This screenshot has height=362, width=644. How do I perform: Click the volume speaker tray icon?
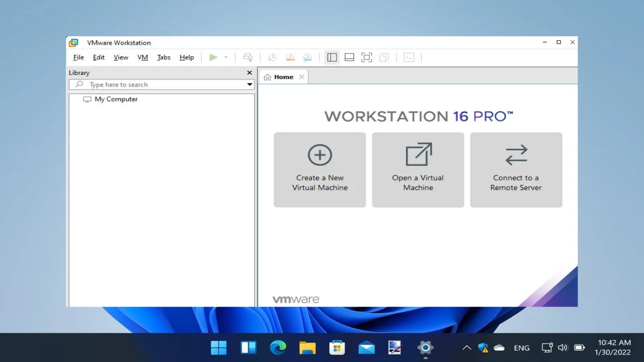click(562, 347)
